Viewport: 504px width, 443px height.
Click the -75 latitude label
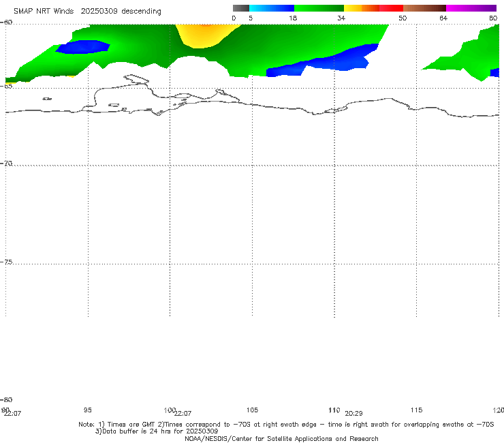click(6, 262)
